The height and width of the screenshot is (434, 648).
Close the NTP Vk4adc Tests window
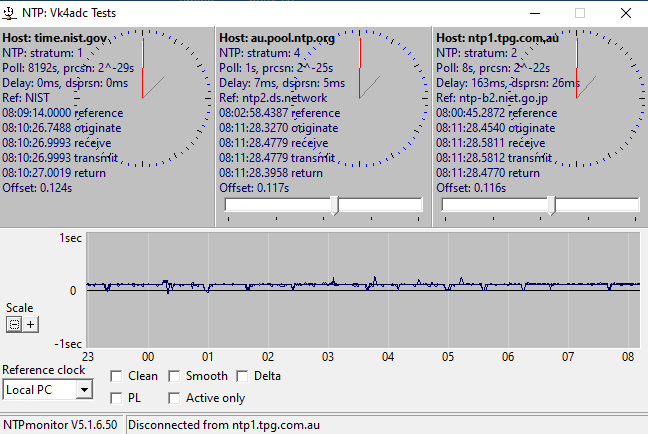click(x=626, y=13)
